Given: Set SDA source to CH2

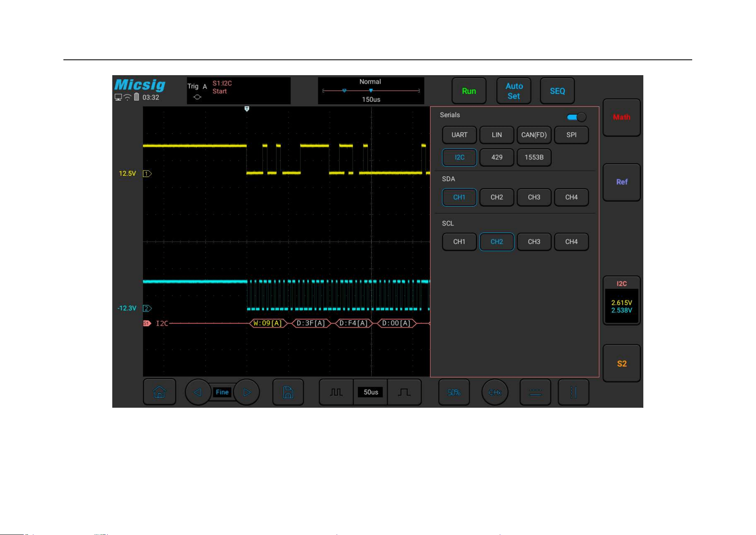Looking at the screenshot, I should point(497,197).
